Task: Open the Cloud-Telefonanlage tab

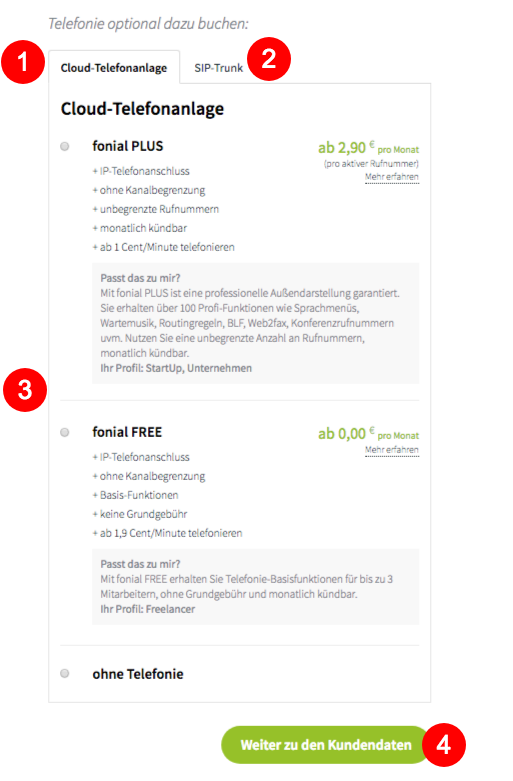Action: 114,68
